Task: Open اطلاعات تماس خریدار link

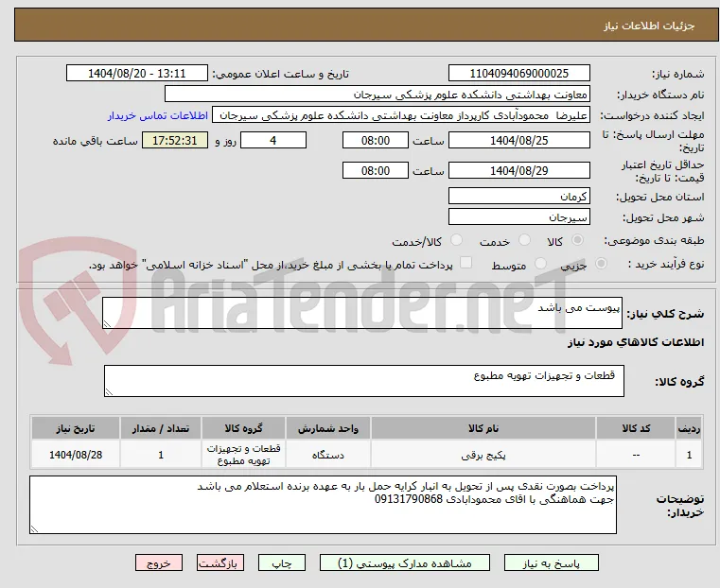Action: pos(158,116)
